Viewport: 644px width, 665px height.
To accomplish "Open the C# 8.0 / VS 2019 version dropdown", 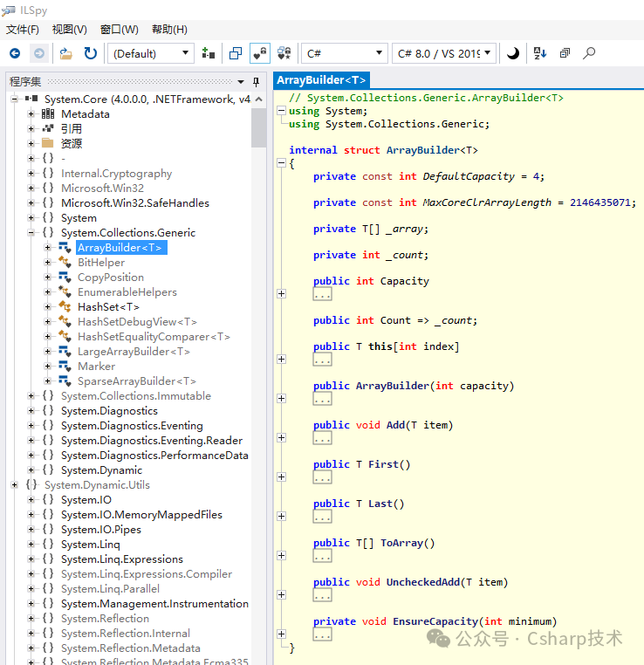I will tap(444, 53).
